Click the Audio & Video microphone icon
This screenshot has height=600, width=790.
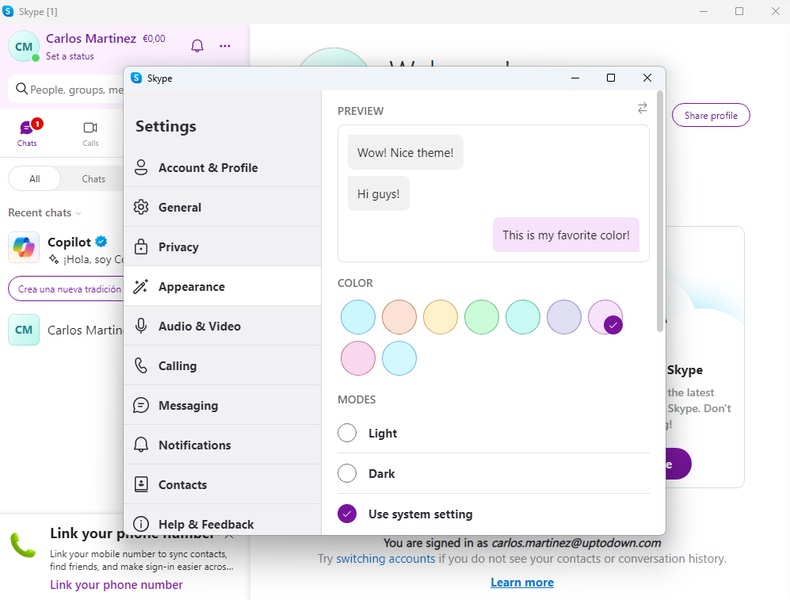pos(141,326)
